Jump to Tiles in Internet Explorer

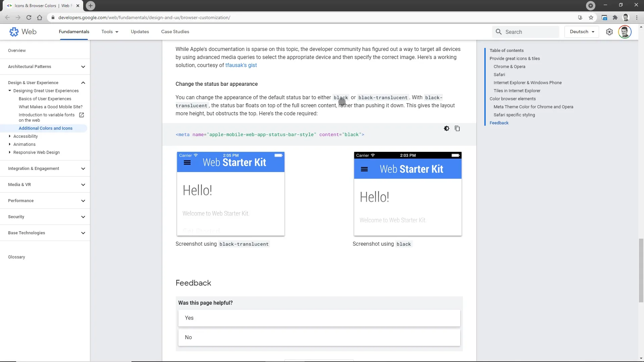[517, 91]
